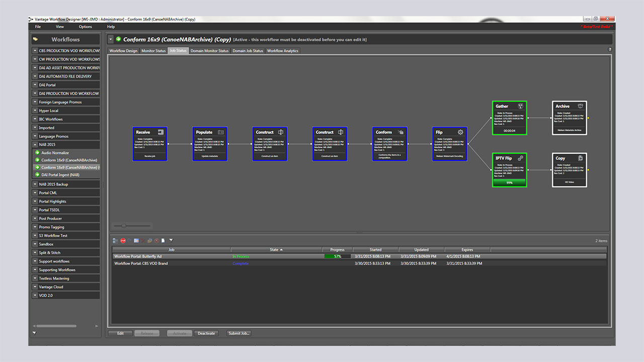Click the gear icon on Flip node
Screen dimensions: 644x362
click(460, 132)
